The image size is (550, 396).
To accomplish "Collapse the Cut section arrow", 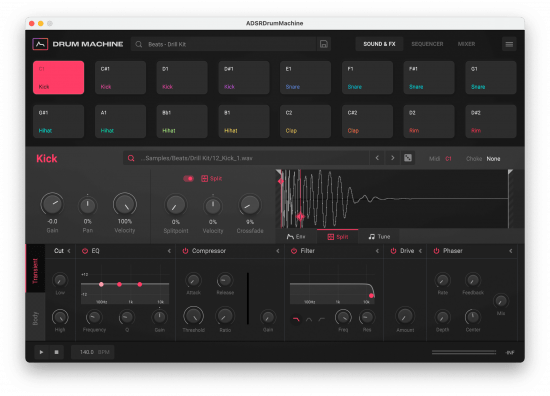I will click(x=69, y=251).
